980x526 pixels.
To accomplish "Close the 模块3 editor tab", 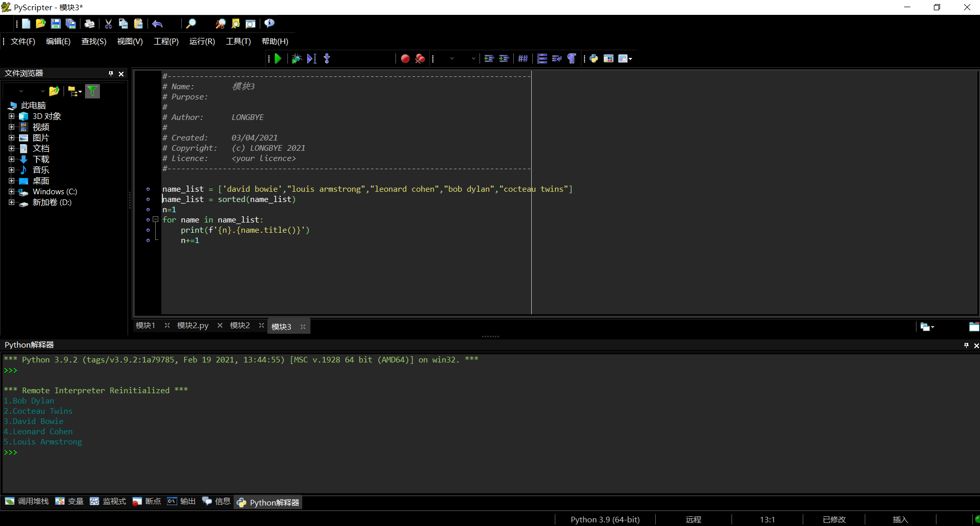I will 303,327.
